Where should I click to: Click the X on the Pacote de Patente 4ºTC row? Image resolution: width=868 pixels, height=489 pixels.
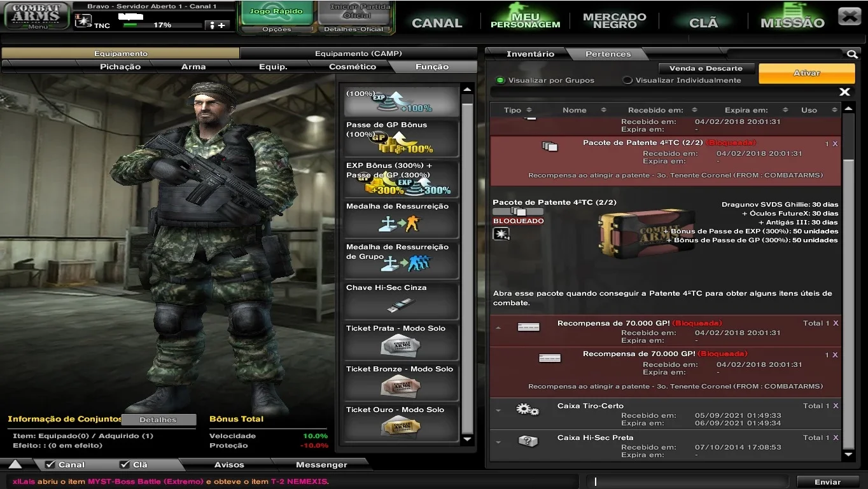coord(836,144)
